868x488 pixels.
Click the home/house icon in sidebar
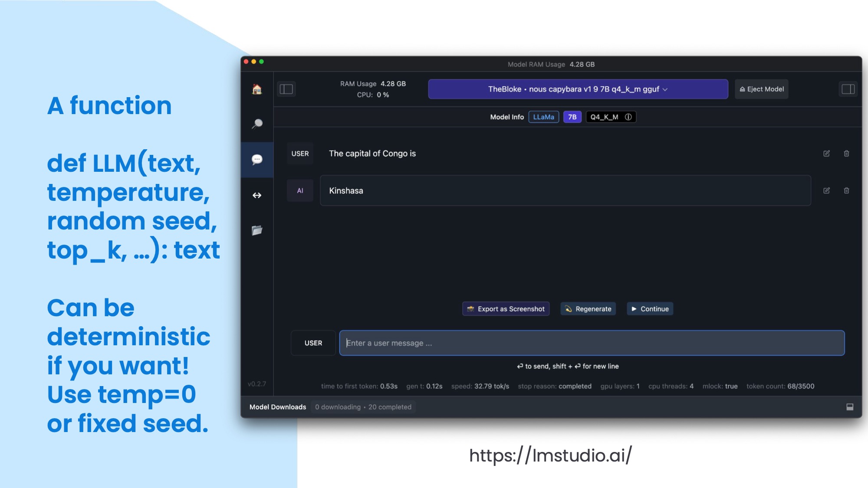pyautogui.click(x=257, y=89)
